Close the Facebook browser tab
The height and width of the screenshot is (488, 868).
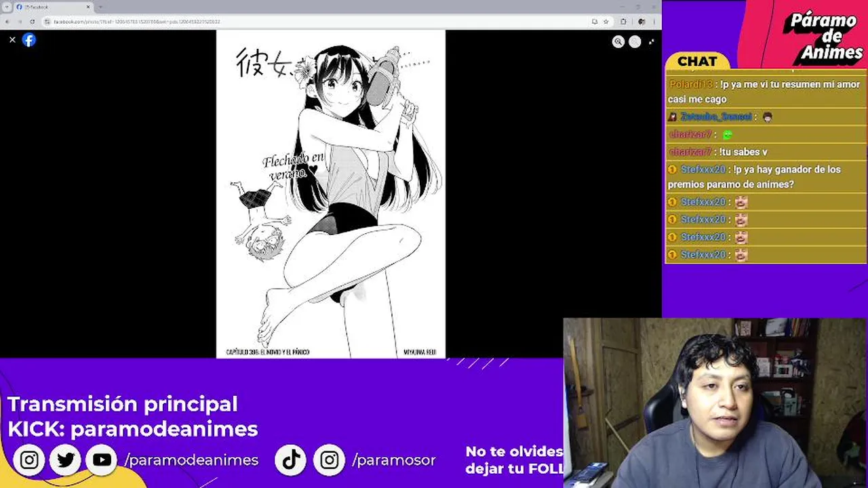coord(87,7)
